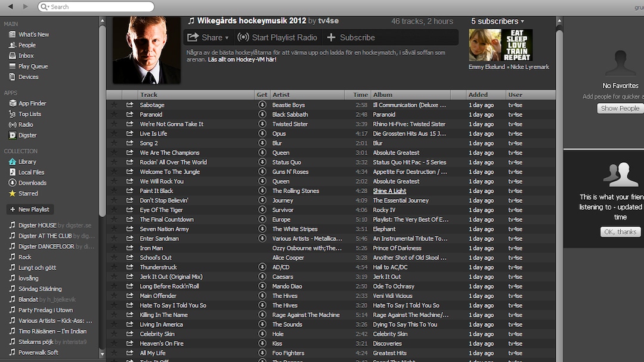Open the Play Queue

click(33, 66)
